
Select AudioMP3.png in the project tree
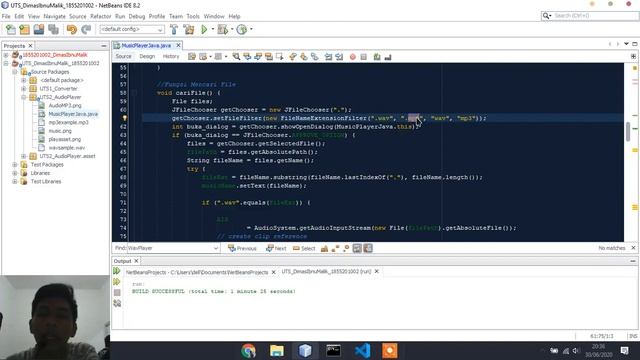point(65,105)
